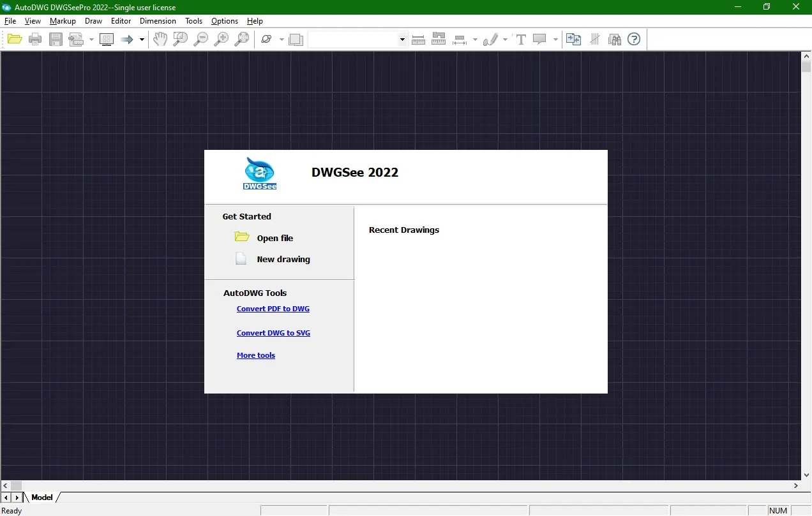Click Open file in Get Started
812x516 pixels.
[x=275, y=238]
